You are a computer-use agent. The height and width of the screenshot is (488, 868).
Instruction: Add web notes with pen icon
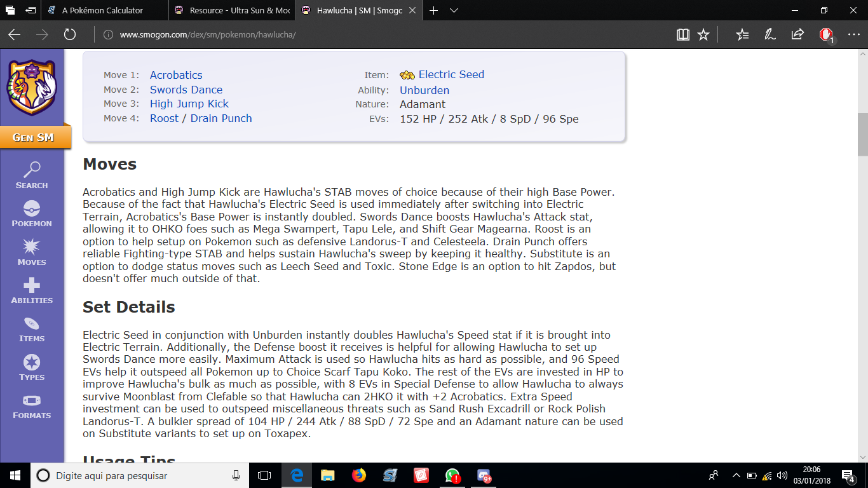click(x=770, y=34)
